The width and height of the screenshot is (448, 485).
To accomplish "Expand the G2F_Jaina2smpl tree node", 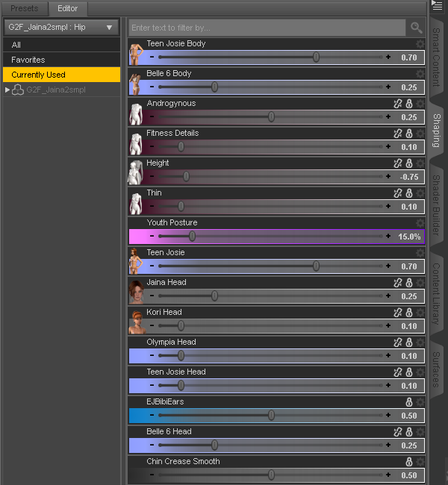I will pos(7,90).
